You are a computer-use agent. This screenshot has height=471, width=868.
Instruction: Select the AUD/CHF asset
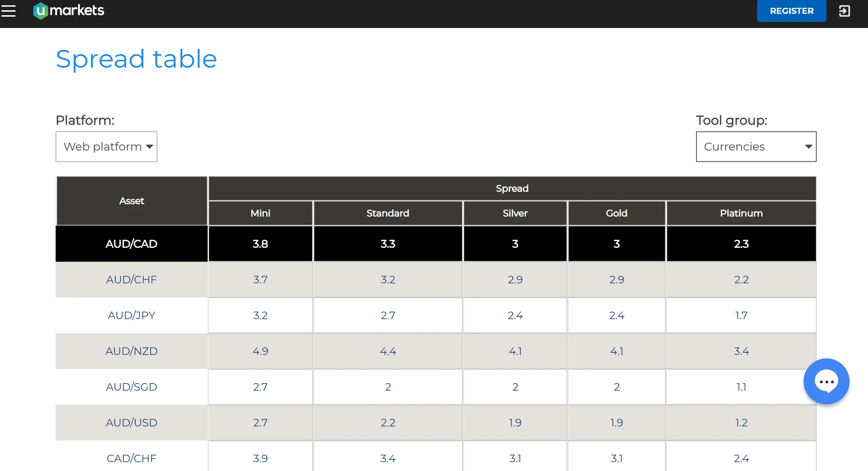131,279
